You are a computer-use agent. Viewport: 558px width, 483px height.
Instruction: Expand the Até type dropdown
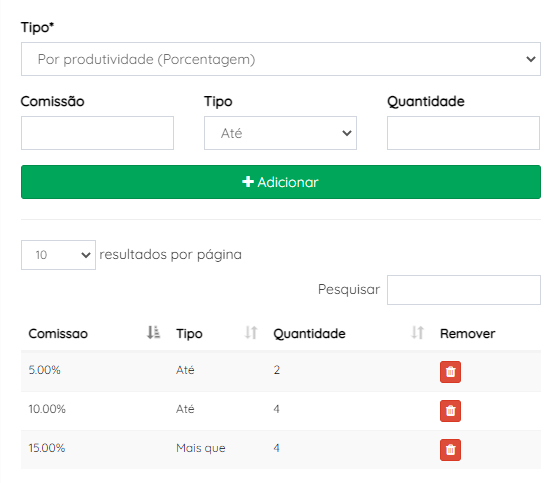(x=280, y=133)
